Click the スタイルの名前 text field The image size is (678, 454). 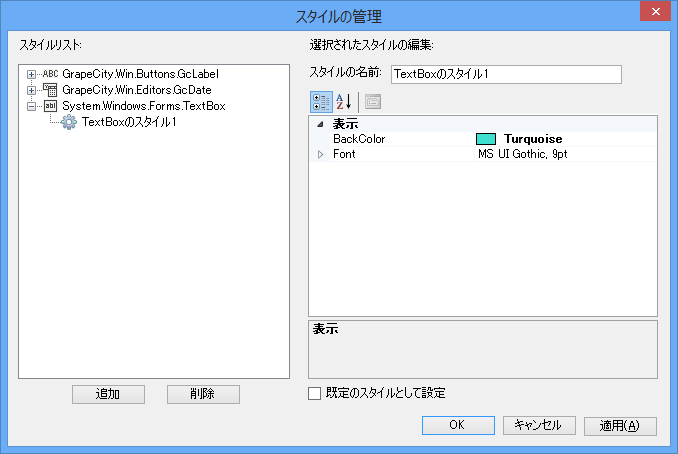506,74
